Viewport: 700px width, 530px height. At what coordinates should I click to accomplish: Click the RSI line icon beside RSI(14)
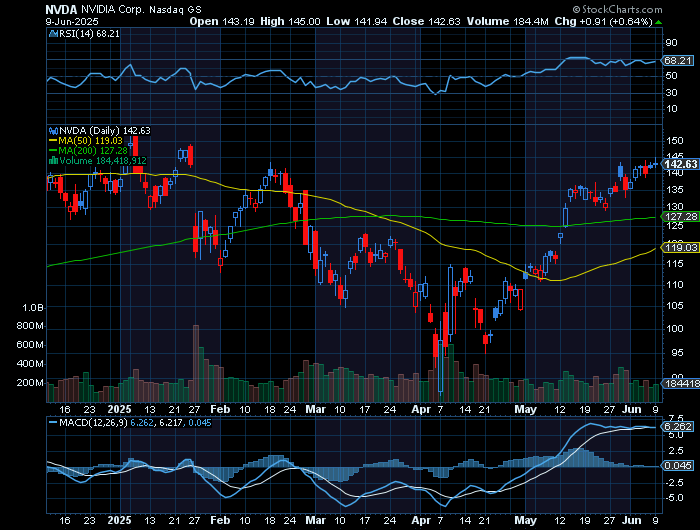[x=53, y=33]
